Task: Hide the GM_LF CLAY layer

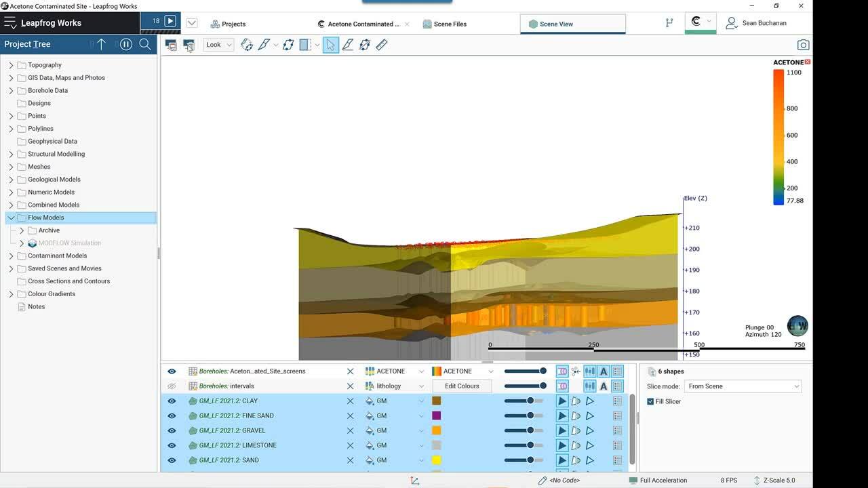Action: (x=172, y=401)
